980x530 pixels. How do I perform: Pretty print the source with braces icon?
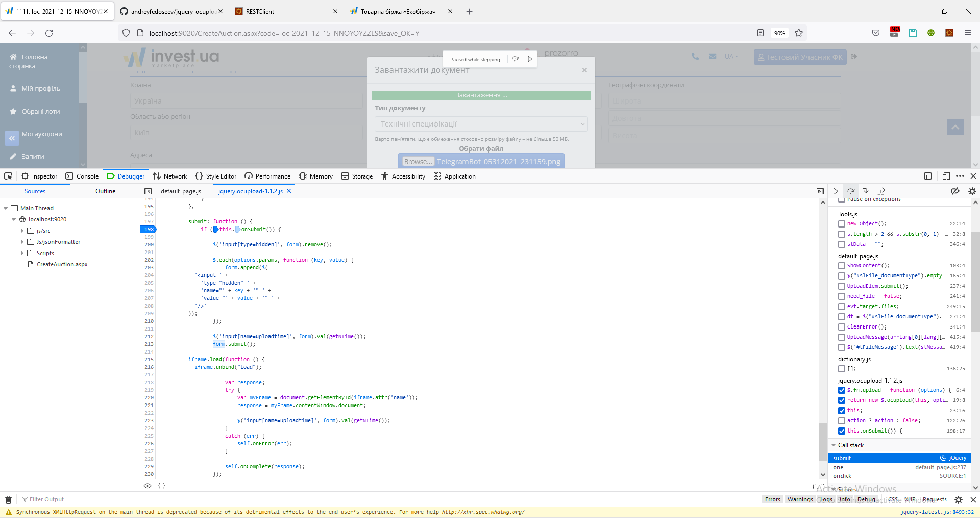point(161,486)
